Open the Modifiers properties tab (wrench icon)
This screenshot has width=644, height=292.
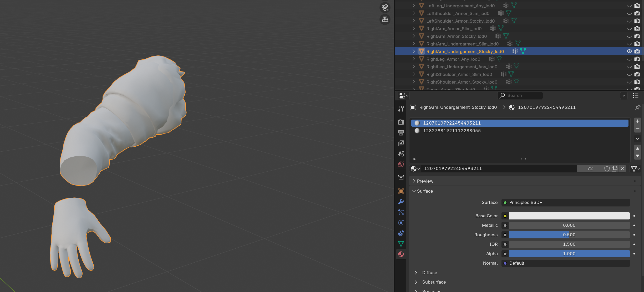[x=401, y=202]
